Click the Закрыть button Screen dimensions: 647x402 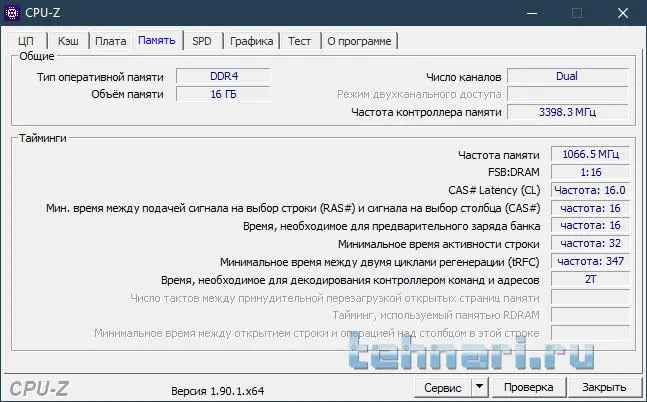click(x=604, y=387)
